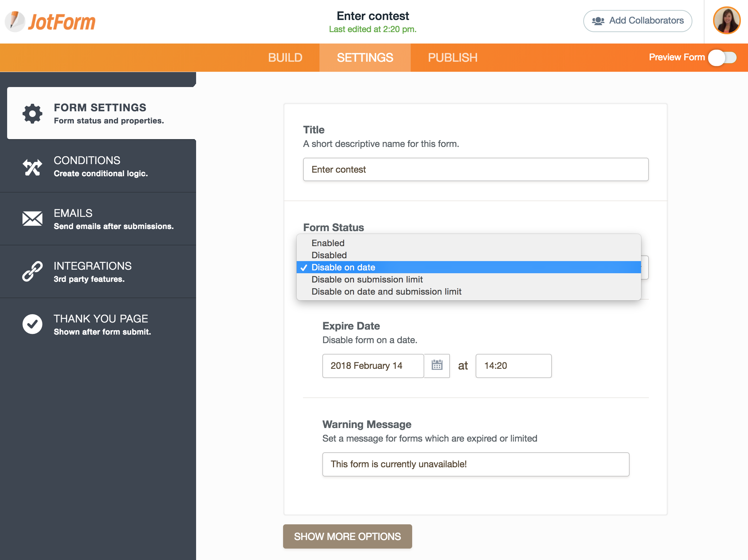Click the Emails envelope icon
The image size is (748, 560).
pos(32,219)
